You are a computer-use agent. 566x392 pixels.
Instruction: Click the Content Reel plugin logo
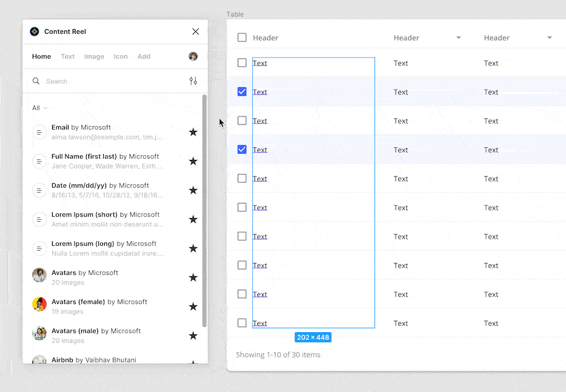(35, 32)
